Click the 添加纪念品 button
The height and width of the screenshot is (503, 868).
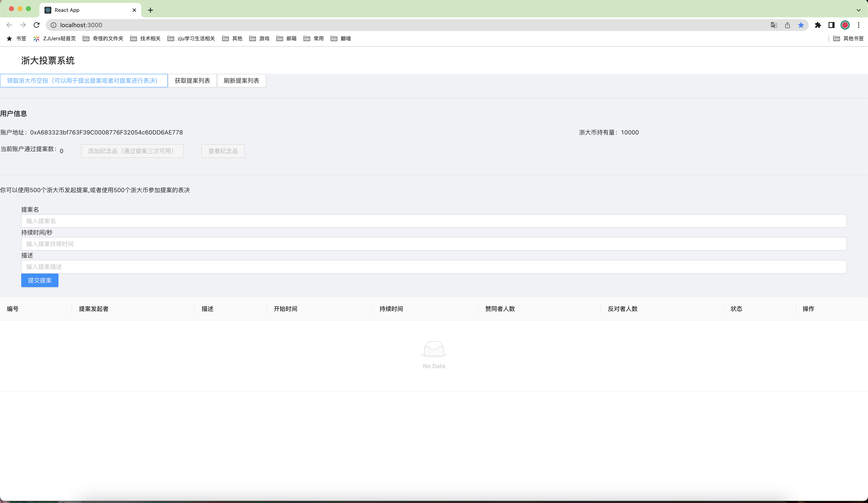click(x=132, y=151)
